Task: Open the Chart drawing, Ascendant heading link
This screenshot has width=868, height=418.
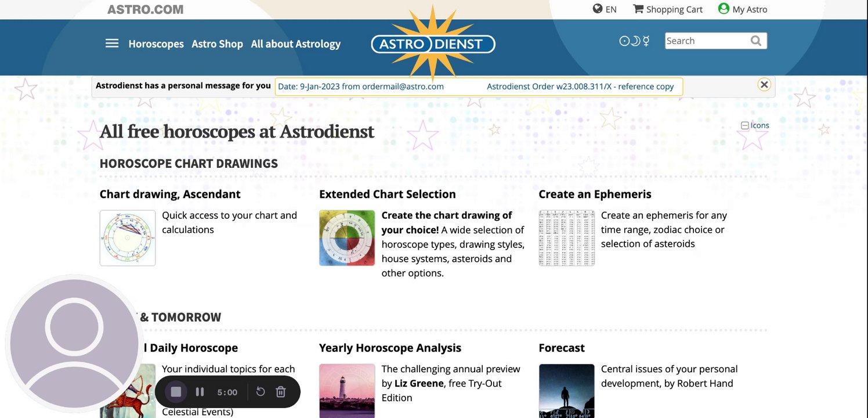Action: 170,194
